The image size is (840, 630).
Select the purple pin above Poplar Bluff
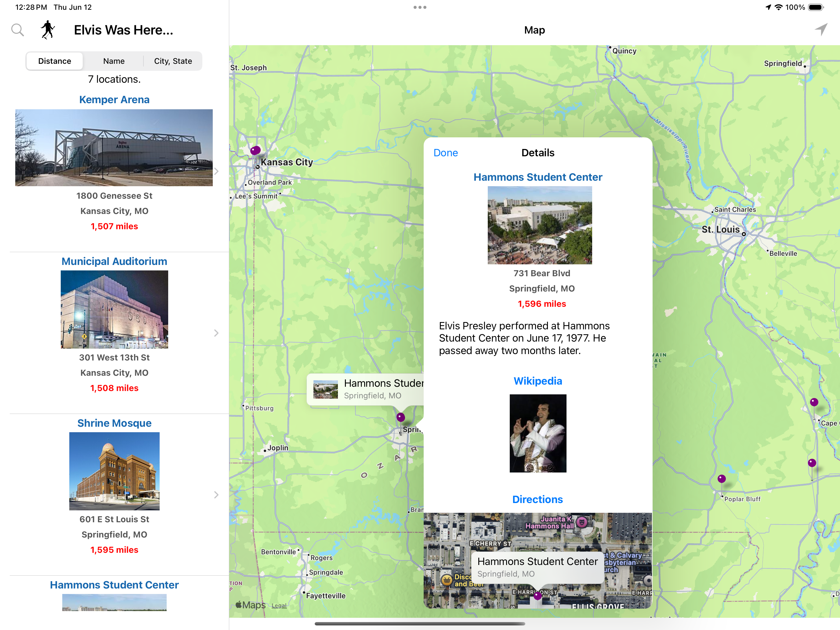point(722,479)
